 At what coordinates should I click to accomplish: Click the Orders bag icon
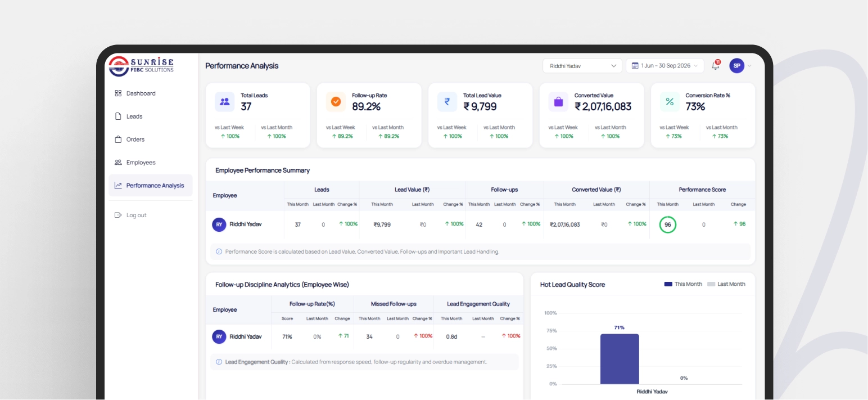118,140
